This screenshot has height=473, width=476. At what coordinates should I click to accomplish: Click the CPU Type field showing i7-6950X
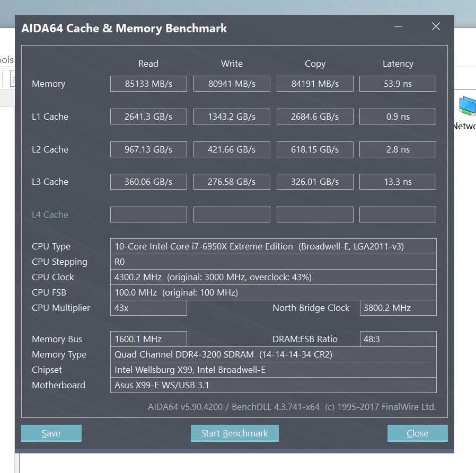tap(273, 246)
